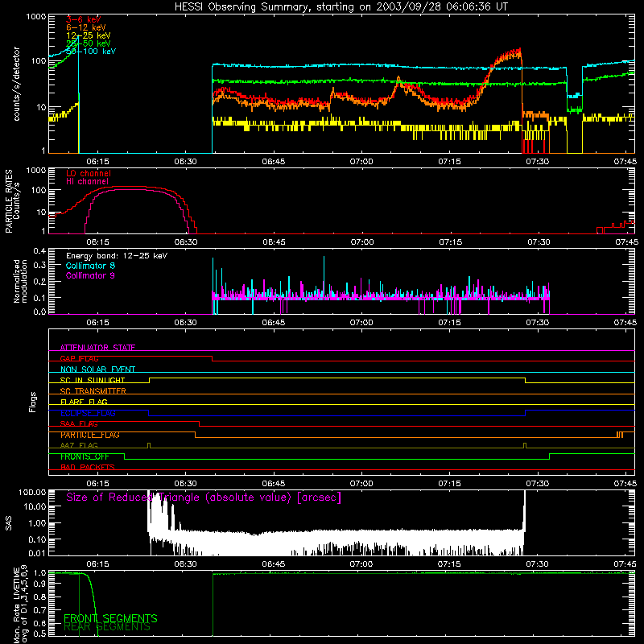This screenshot has width=644, height=644.
Task: Click the FLARE_FLAG label
Action: pos(84,402)
